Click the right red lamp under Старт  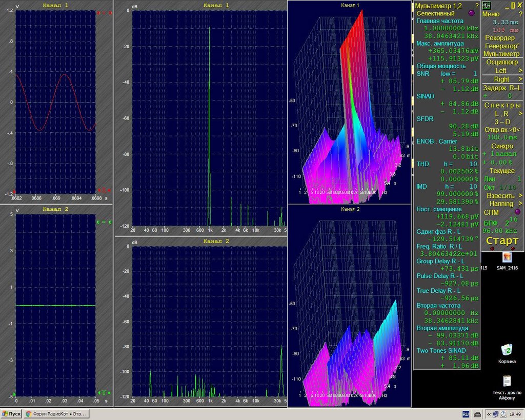[512, 249]
